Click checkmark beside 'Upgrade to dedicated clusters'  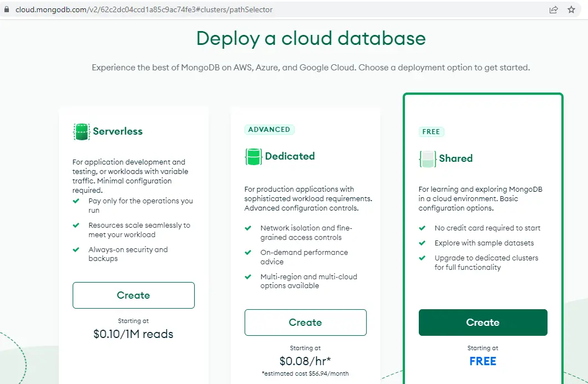(x=422, y=258)
